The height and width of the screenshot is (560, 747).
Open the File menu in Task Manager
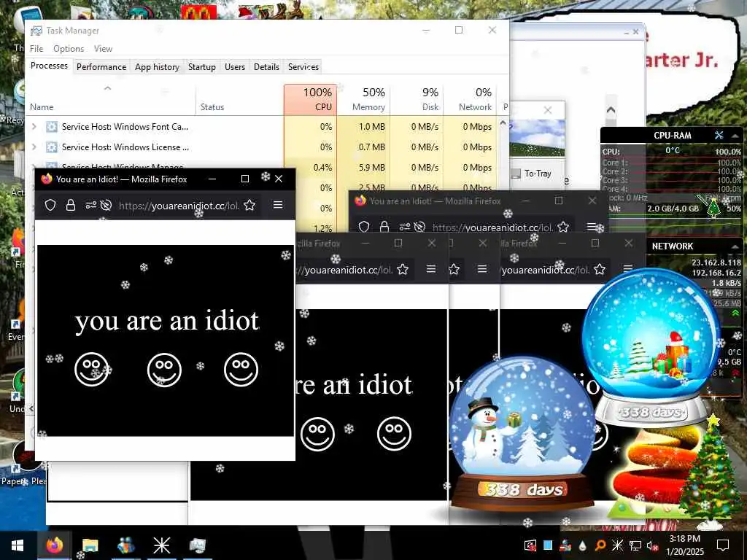36,49
